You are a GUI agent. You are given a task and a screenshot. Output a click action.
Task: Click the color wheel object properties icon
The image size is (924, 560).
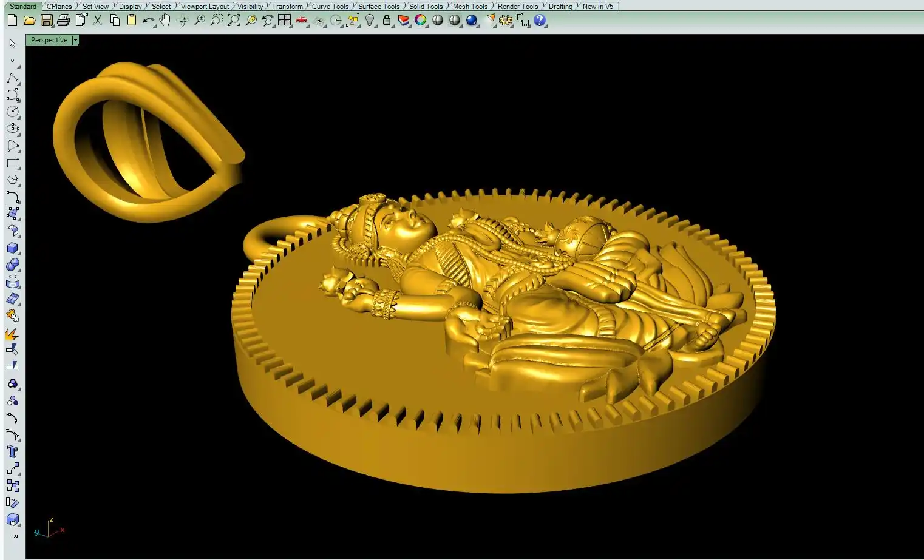(x=420, y=21)
